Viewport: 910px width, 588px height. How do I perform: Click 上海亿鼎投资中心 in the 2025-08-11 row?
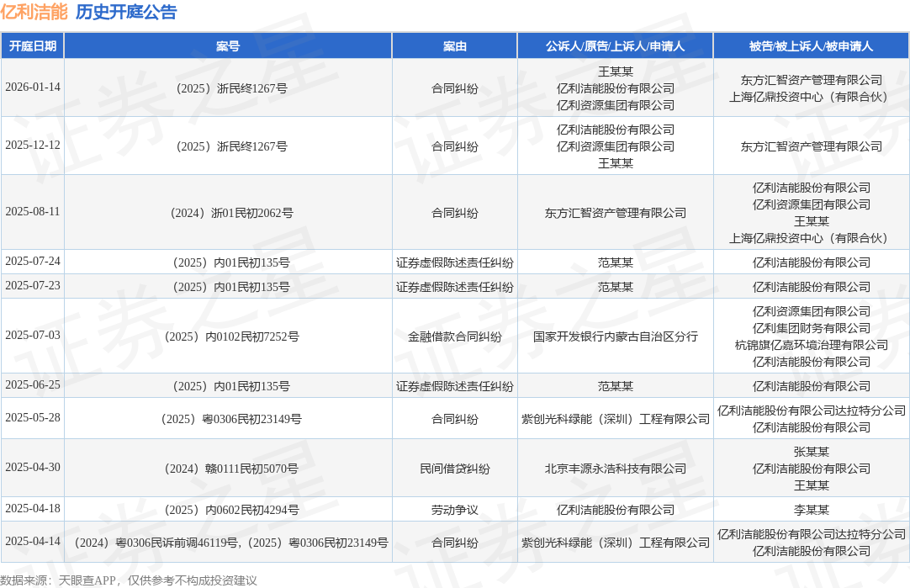pos(812,238)
